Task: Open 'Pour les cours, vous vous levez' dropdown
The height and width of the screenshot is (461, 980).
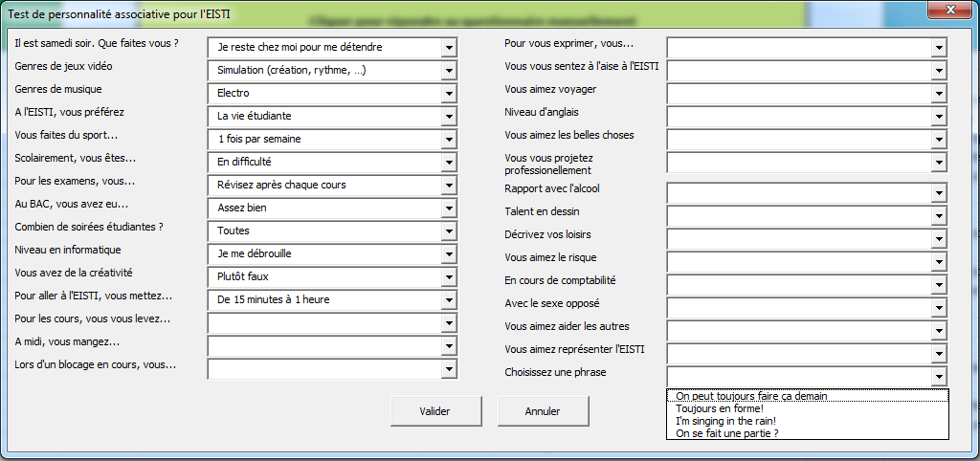Action: [449, 323]
